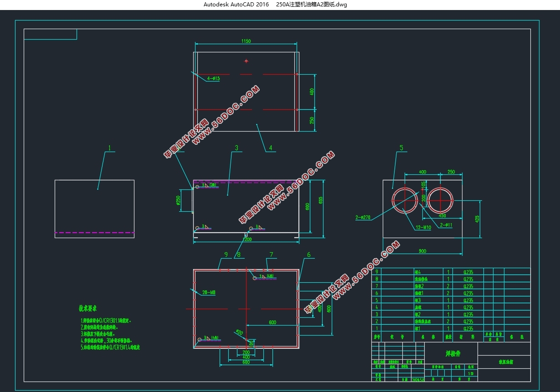Viewport: 560px width, 392px height.
Task: Select the 105 vertical dimension text
Action: tap(424, 184)
